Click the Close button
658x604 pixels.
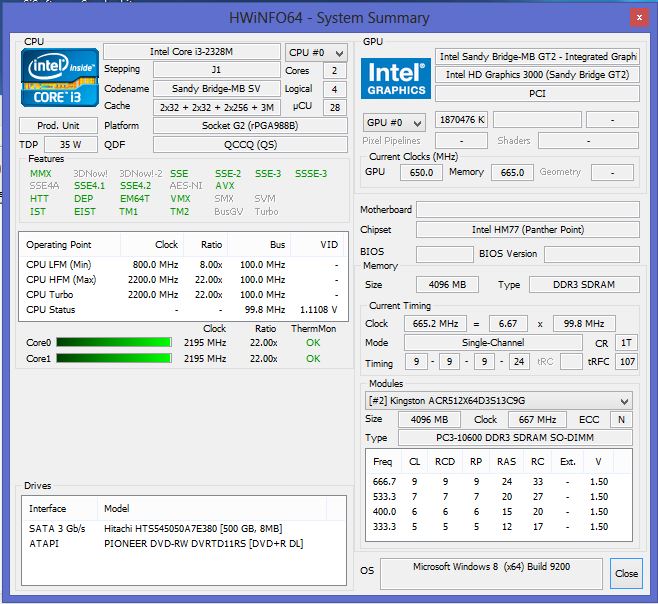(x=626, y=573)
